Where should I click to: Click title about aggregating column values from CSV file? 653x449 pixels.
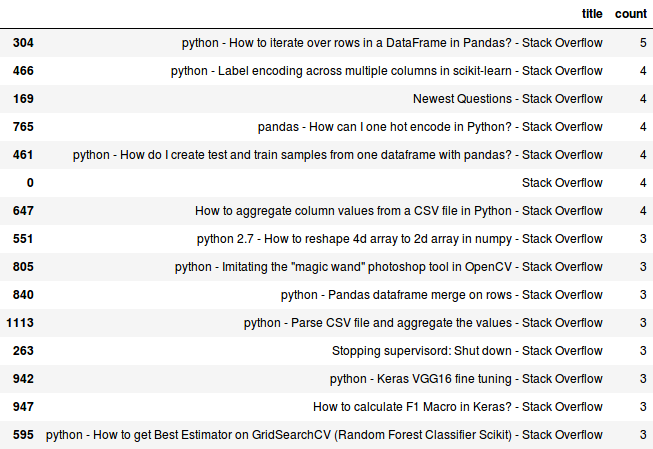[399, 211]
